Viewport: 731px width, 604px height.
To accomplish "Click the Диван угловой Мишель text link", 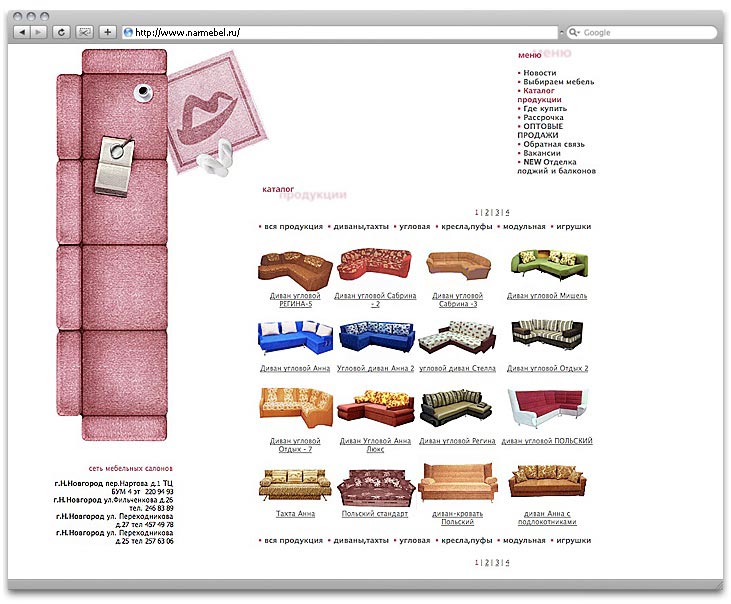I will tap(547, 295).
